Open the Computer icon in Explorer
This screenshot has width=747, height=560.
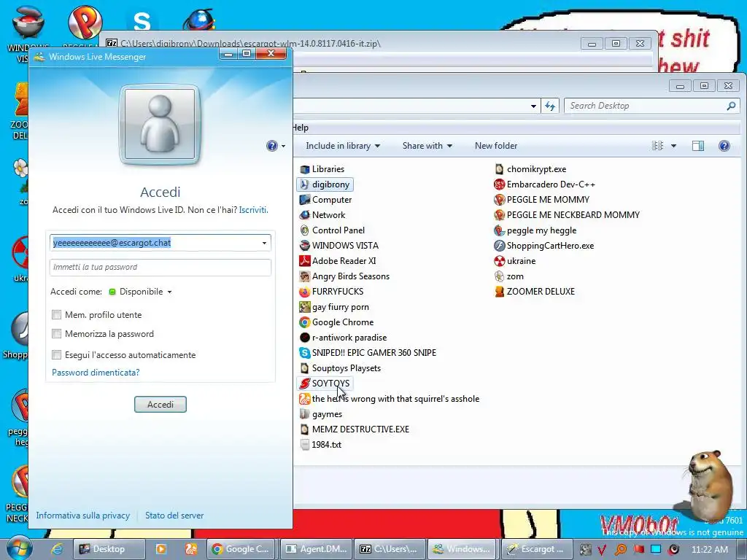[305, 200]
